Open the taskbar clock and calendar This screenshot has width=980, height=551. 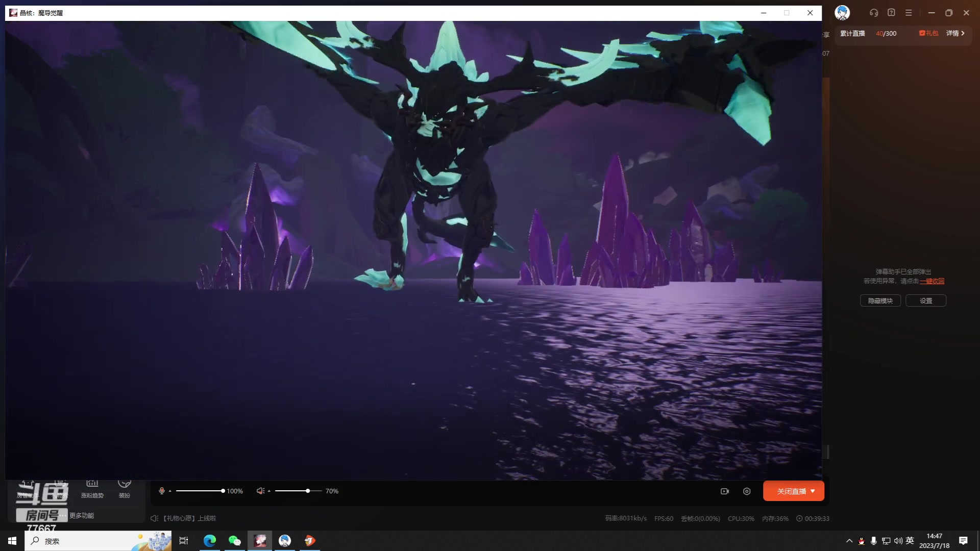pyautogui.click(x=935, y=541)
